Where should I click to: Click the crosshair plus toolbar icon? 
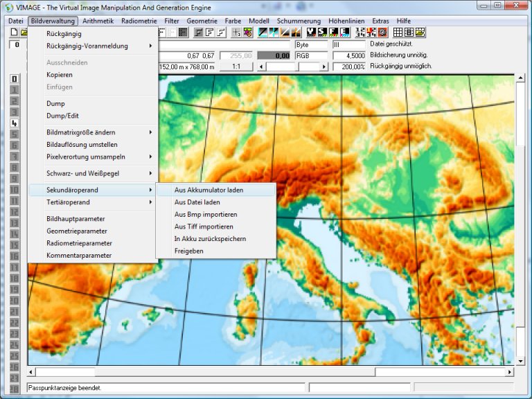coord(236,33)
